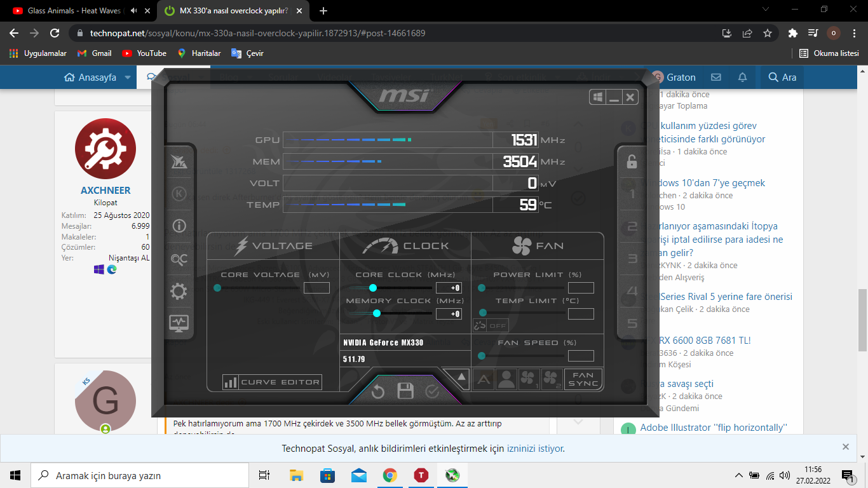Launch the OC Scanner from Afterburner sidebar
This screenshot has width=868, height=488.
click(x=179, y=259)
